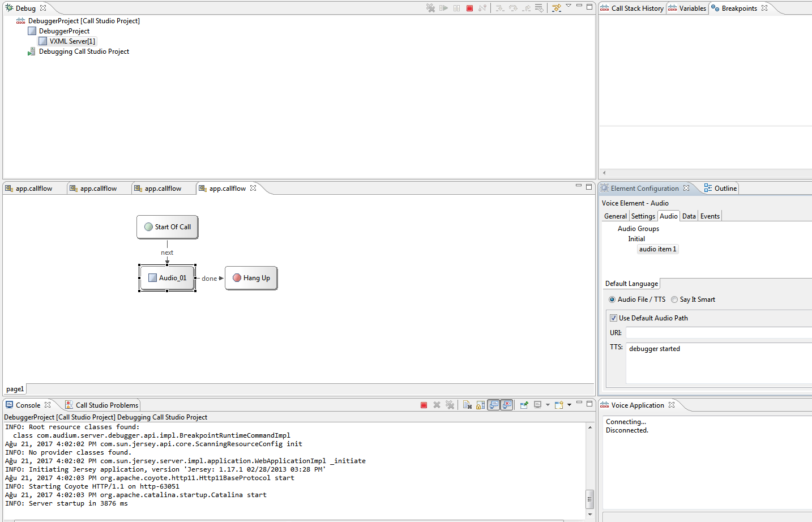Open the Settings tab of Audio element
812x522 pixels.
643,216
